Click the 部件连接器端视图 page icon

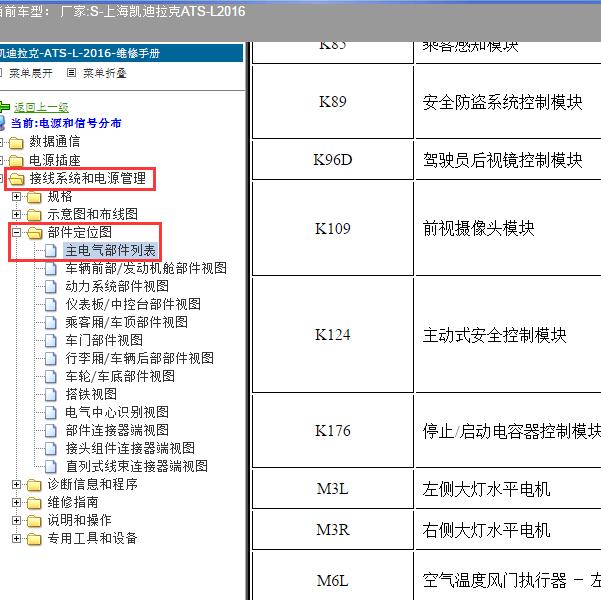point(51,431)
